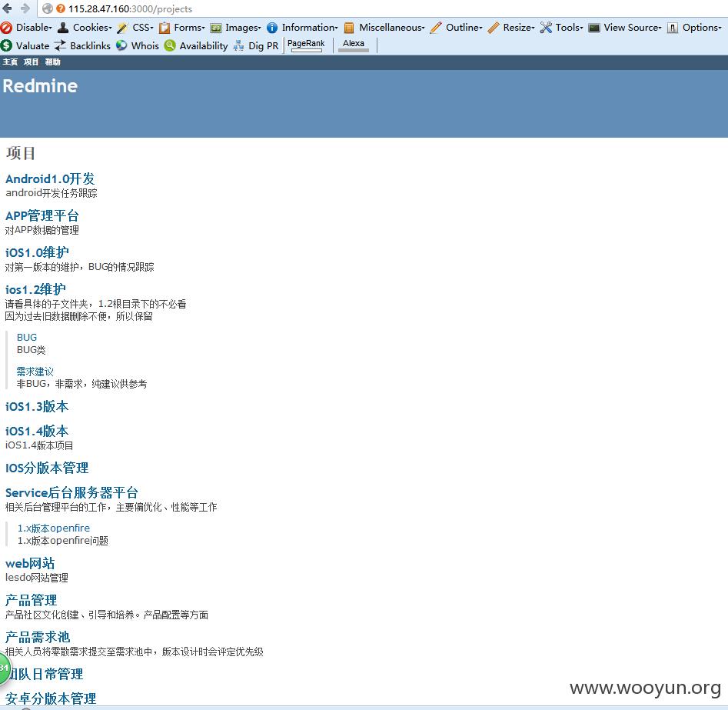
Task: Open the iOS1.3版本 project
Action: pos(37,407)
